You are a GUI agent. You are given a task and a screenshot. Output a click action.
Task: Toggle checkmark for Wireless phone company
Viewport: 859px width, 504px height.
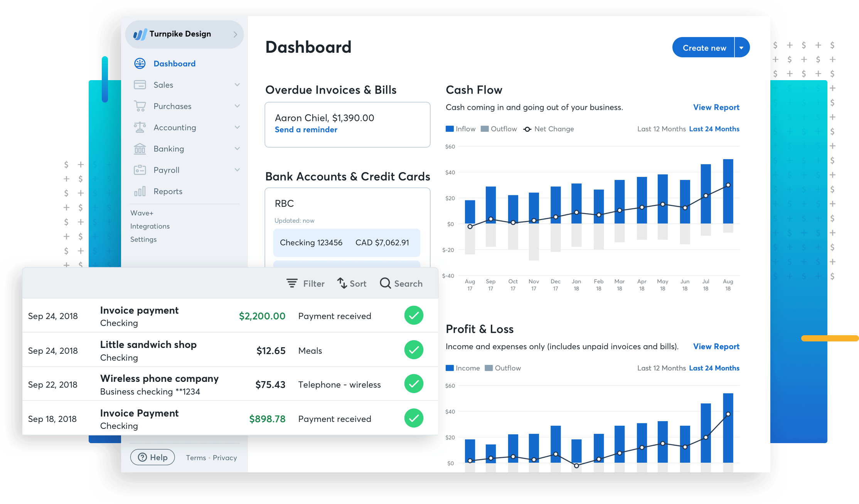(414, 384)
